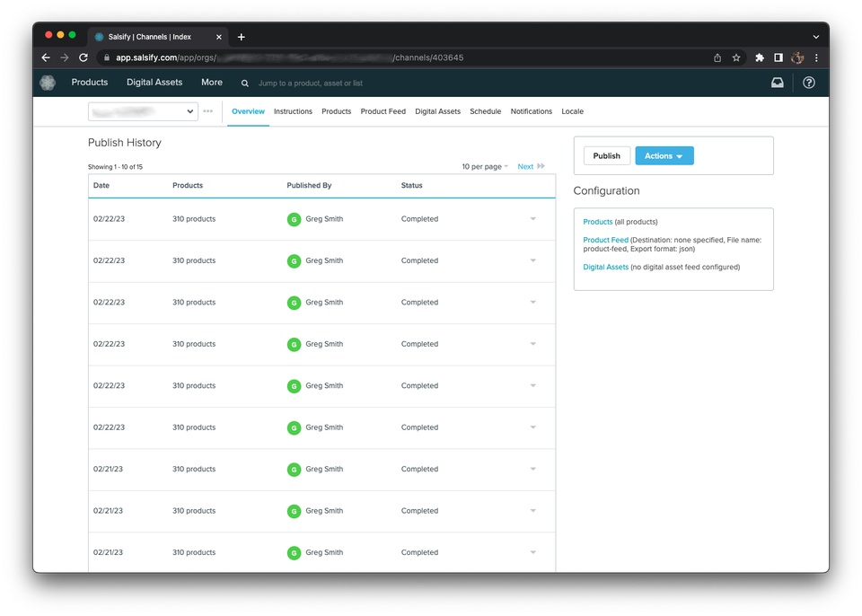Open the Actions dropdown button

coord(664,156)
